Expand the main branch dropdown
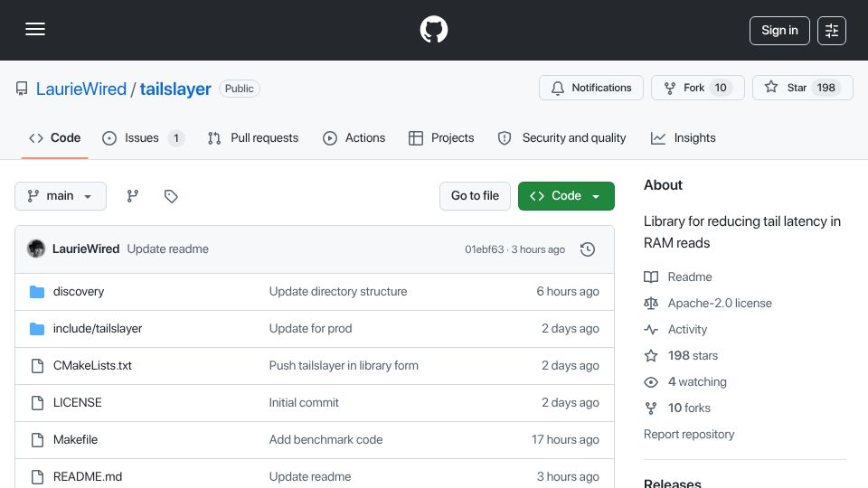Image resolution: width=868 pixels, height=488 pixels. [x=61, y=196]
